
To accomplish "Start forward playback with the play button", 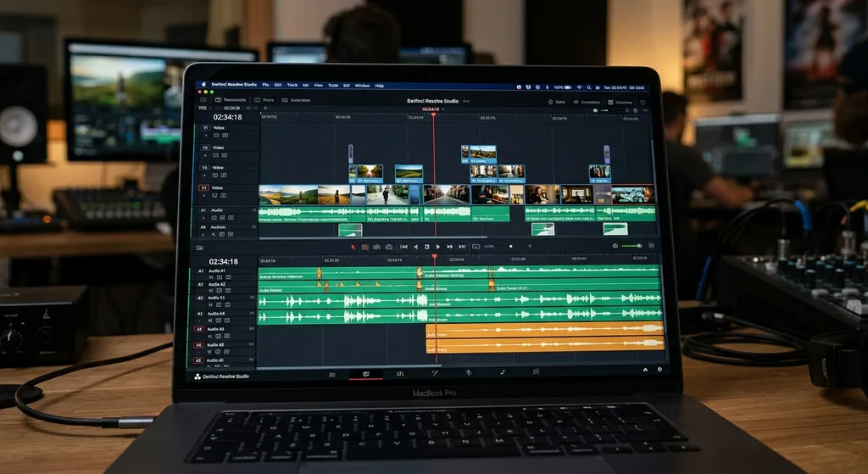I will 438,247.
